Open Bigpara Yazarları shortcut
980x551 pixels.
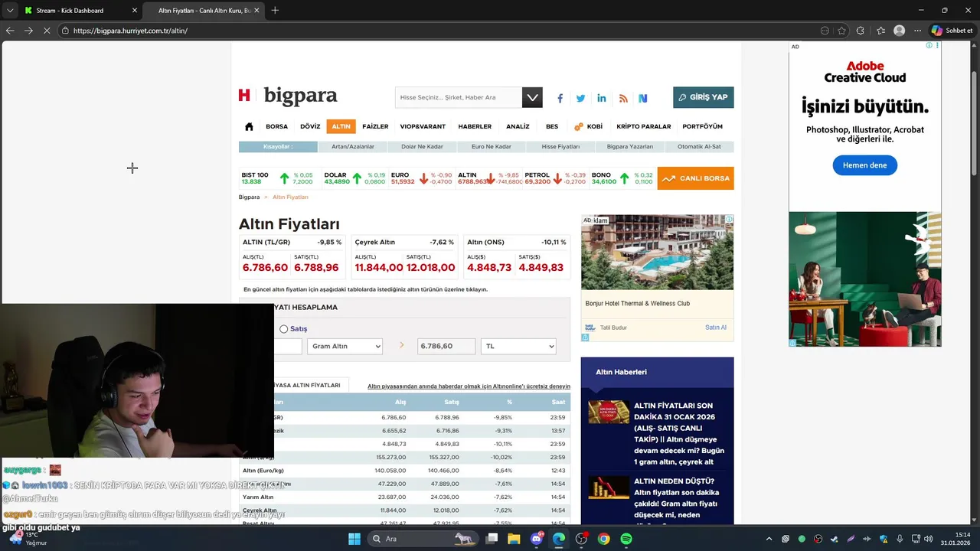pyautogui.click(x=630, y=146)
